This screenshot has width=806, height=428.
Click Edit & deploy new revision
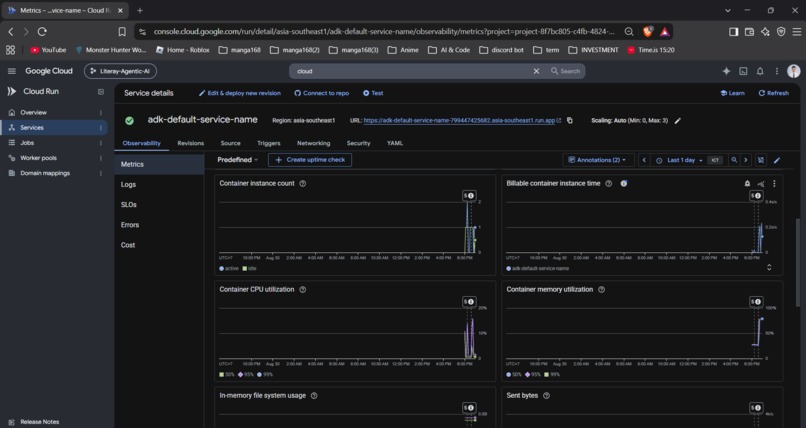point(240,93)
